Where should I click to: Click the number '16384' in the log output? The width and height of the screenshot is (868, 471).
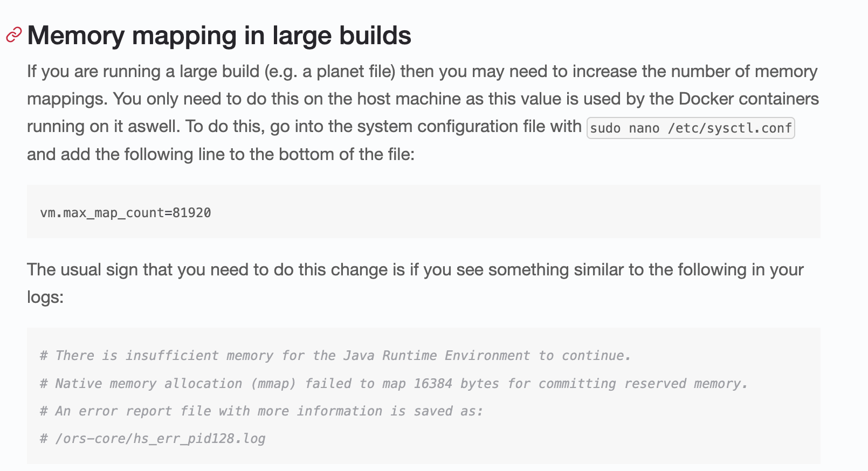433,384
